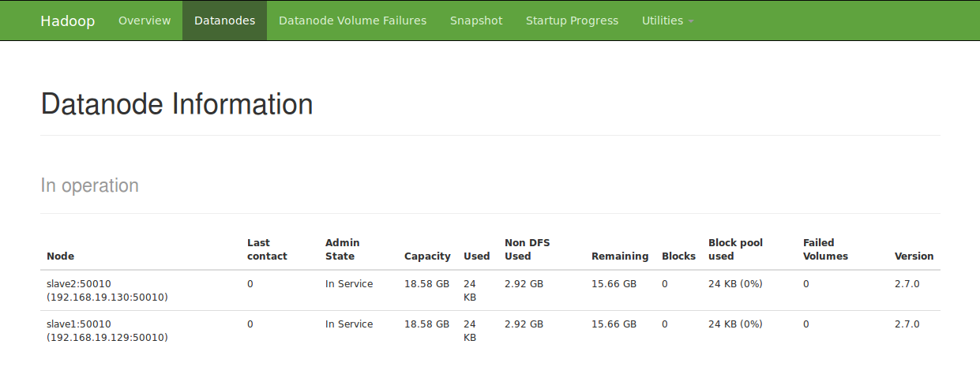Expand the Utilities dropdown menu
This screenshot has width=980, height=378.
[667, 21]
